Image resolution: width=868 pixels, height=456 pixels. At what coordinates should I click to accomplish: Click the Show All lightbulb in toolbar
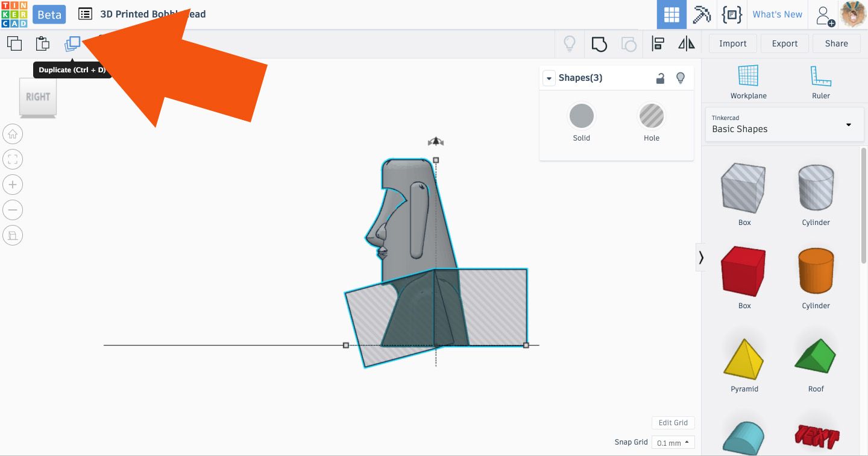(569, 43)
